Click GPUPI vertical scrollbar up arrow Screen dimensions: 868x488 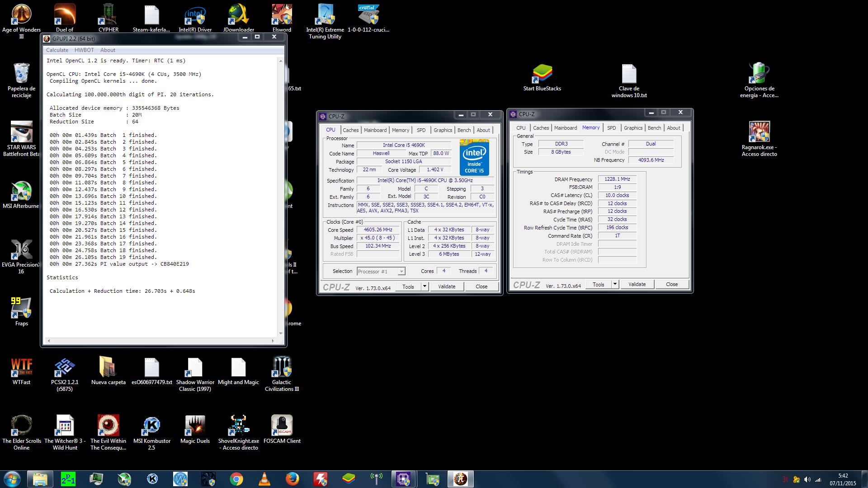coord(281,61)
